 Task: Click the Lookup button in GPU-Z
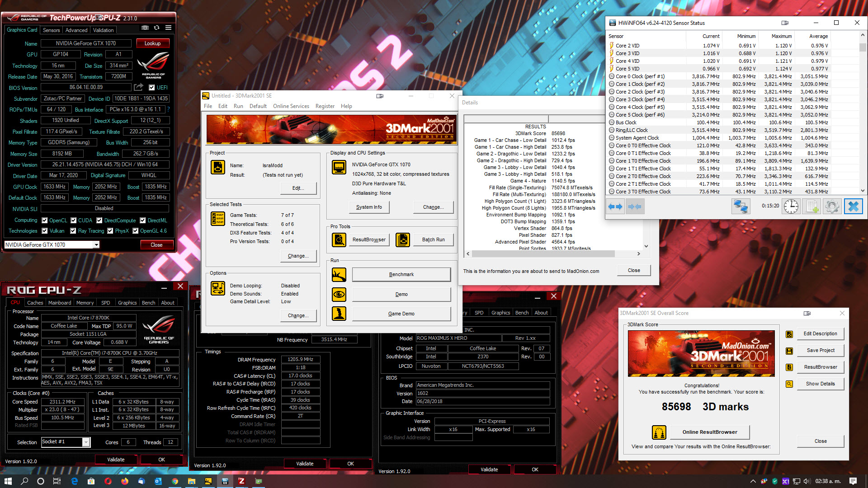point(152,43)
